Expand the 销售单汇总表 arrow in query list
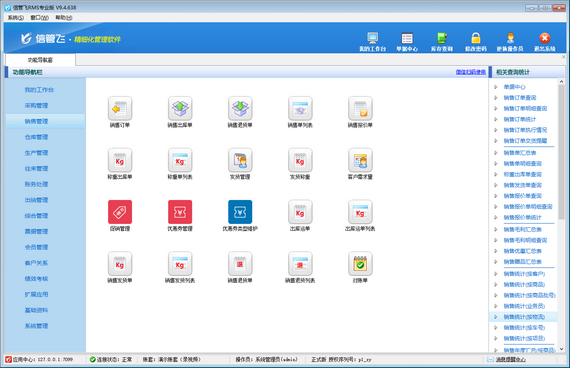Viewport: 570px width, 368px height. 496,153
